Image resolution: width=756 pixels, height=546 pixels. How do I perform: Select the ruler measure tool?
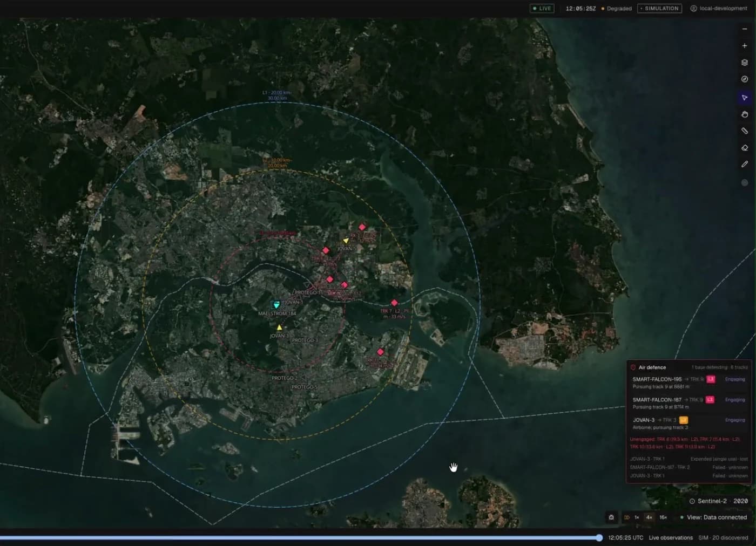tap(745, 131)
